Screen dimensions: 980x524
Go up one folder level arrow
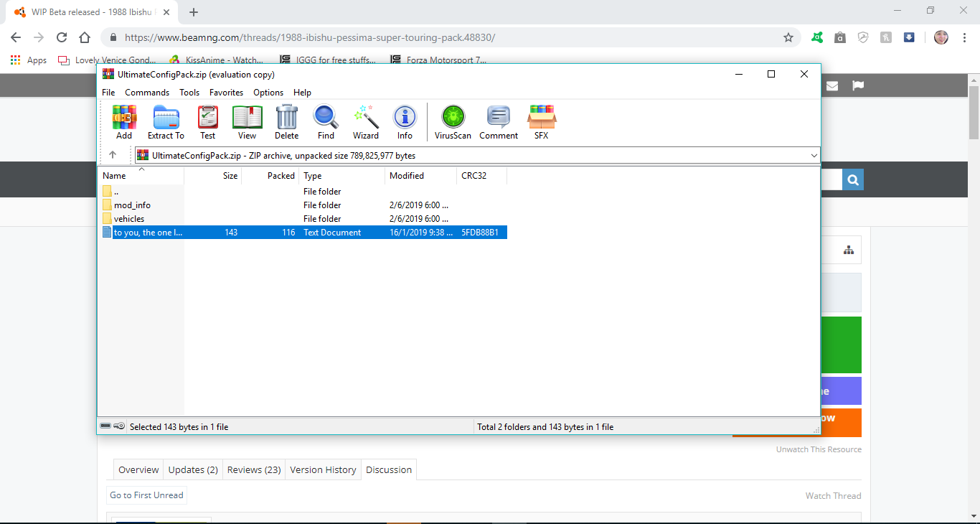click(113, 155)
